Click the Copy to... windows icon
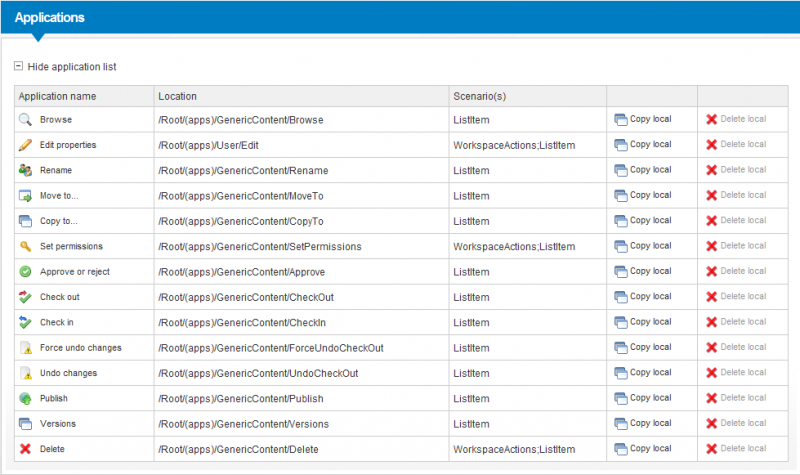The height and width of the screenshot is (475, 800). (25, 221)
